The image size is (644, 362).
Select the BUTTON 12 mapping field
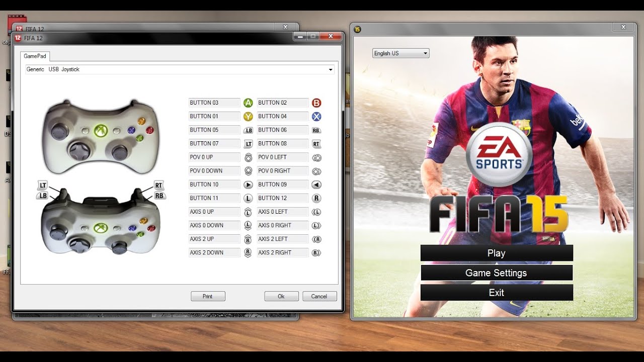(283, 198)
